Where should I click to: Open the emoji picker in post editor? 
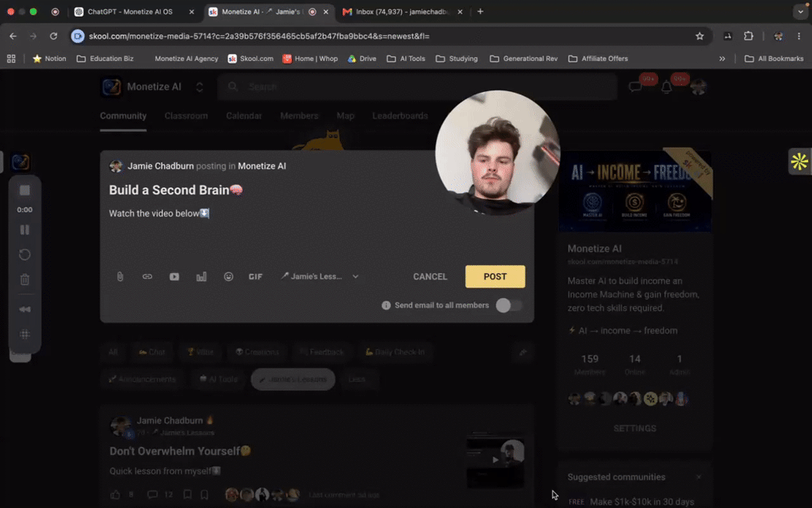pos(228,276)
